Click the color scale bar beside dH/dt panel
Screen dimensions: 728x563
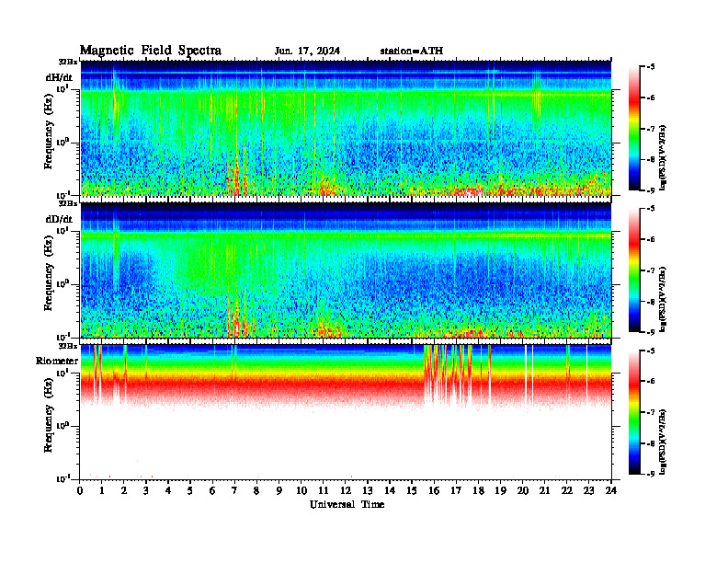(634, 128)
